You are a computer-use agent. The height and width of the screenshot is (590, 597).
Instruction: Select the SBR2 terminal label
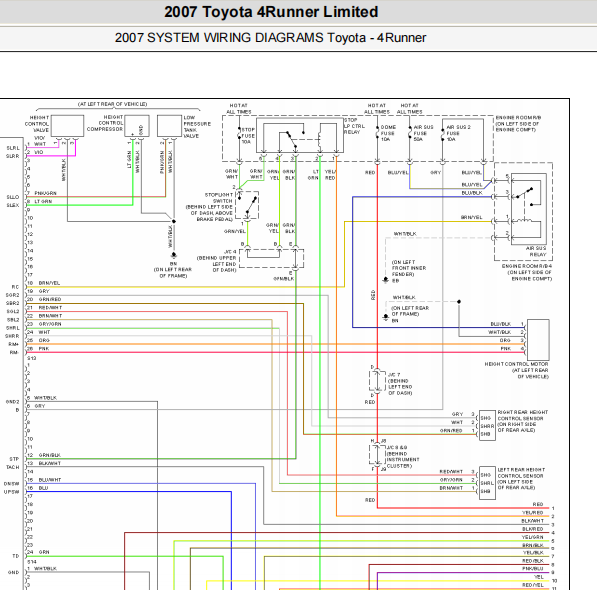[13, 303]
